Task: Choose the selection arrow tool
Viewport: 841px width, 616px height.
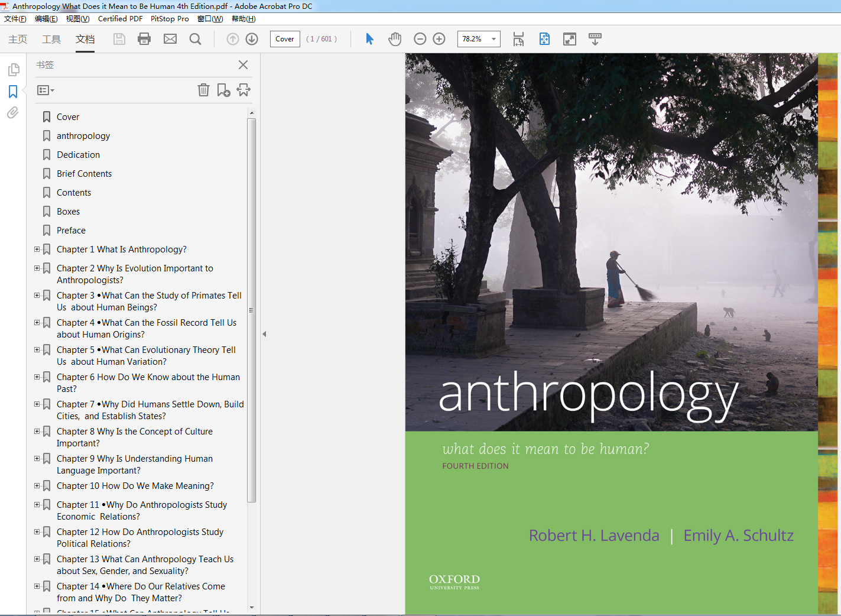Action: 369,39
